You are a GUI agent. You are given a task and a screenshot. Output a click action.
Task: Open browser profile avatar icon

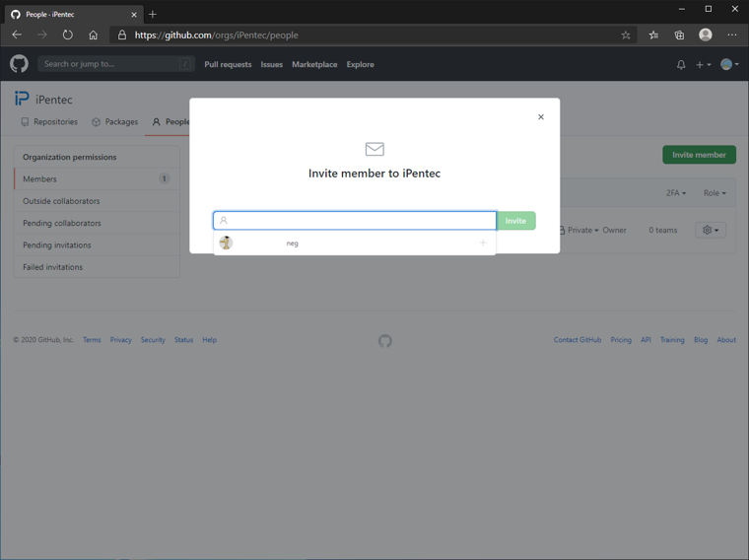[x=706, y=35]
